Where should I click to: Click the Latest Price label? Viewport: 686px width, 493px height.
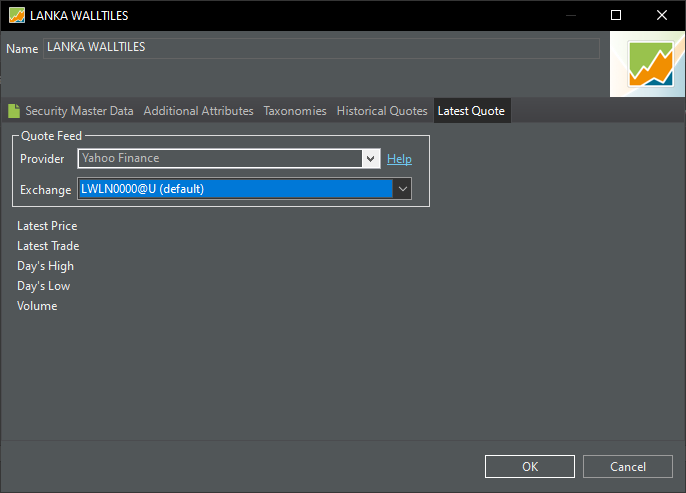[47, 226]
